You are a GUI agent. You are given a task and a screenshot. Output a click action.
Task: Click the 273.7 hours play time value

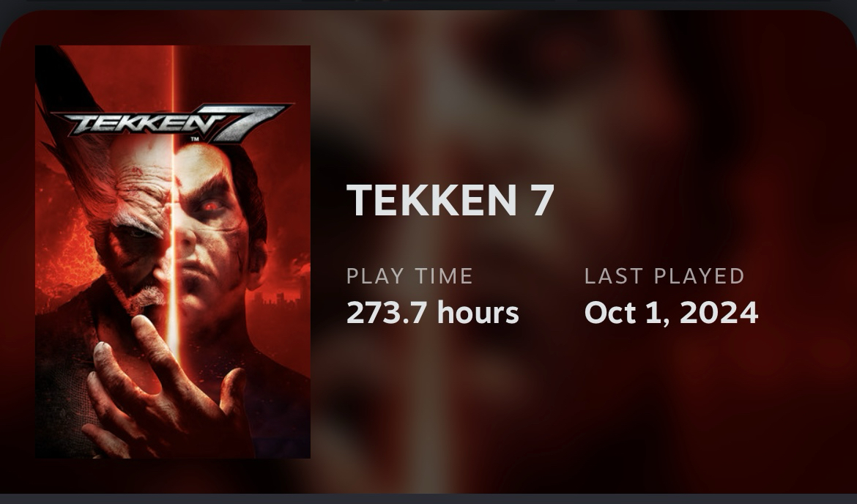click(x=433, y=313)
